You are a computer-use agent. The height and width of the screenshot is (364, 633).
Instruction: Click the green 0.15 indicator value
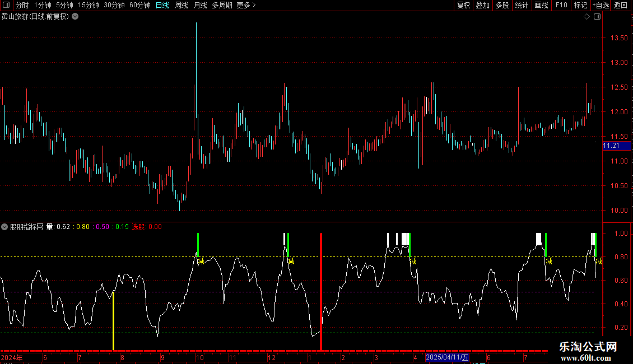point(122,227)
